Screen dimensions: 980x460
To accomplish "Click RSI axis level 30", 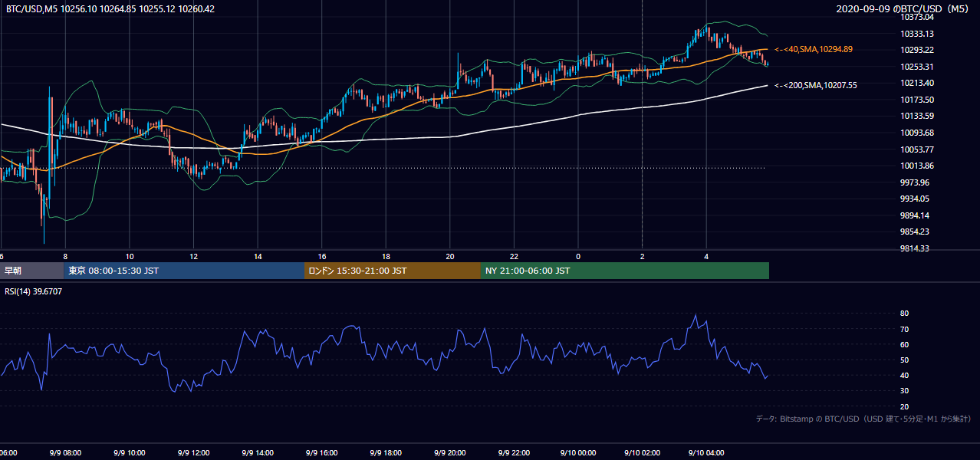I will 904,392.
